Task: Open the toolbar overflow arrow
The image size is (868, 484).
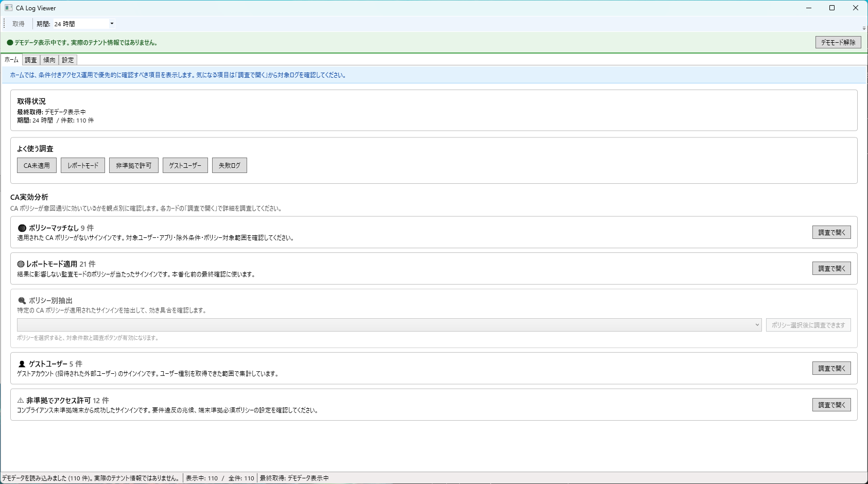Action: 864,28
